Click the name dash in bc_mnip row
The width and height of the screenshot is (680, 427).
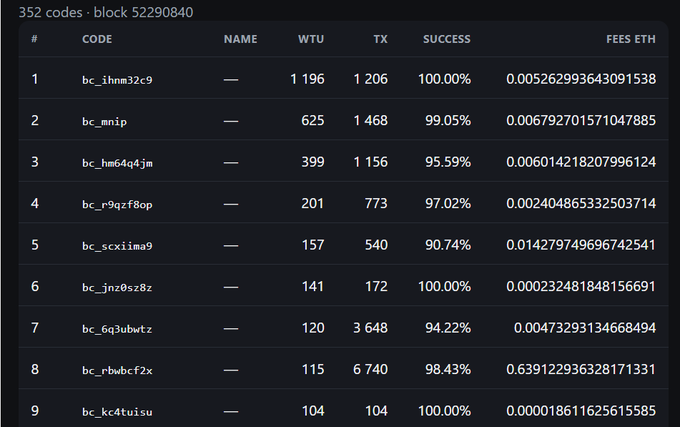[231, 121]
